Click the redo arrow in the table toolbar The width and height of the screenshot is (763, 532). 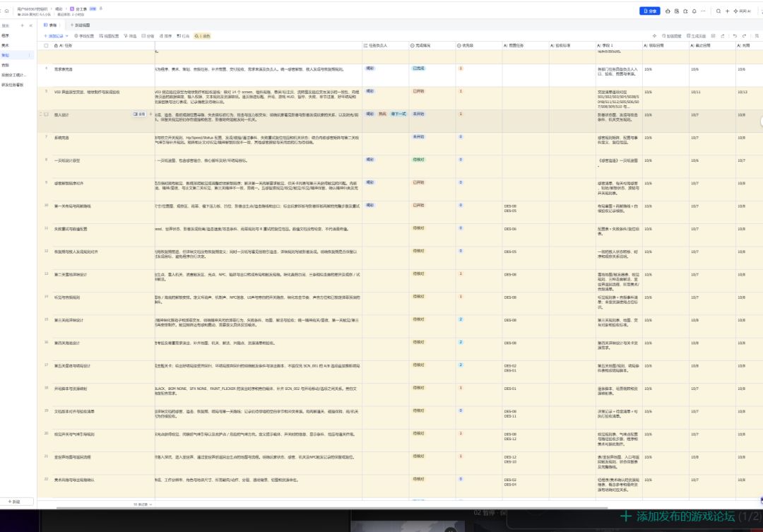pyautogui.click(x=744, y=36)
